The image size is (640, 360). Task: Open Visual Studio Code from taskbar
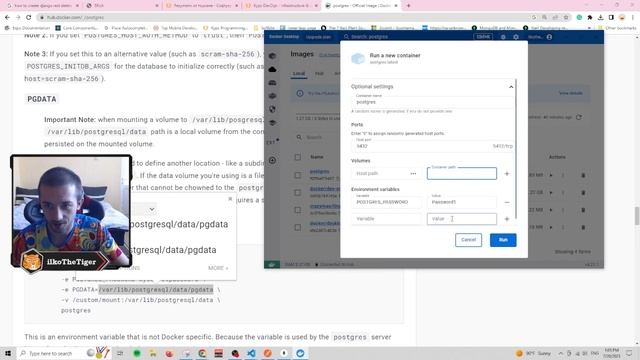pyautogui.click(x=251, y=353)
